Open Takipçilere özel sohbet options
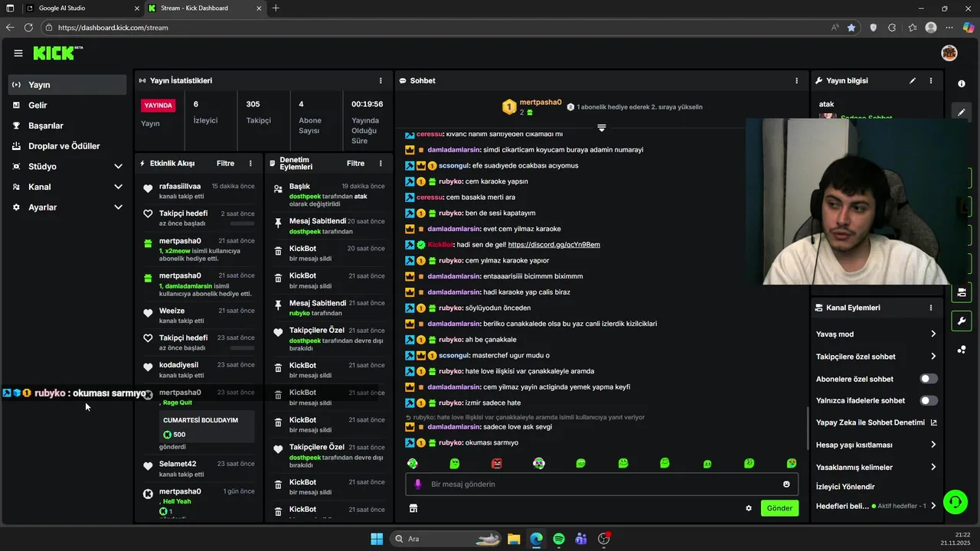The height and width of the screenshot is (551, 980). 877,357
